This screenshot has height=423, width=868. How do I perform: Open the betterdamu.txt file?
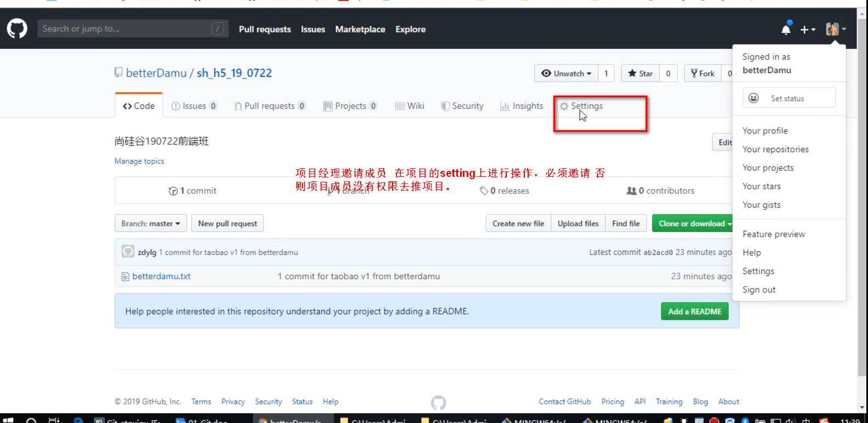(161, 276)
